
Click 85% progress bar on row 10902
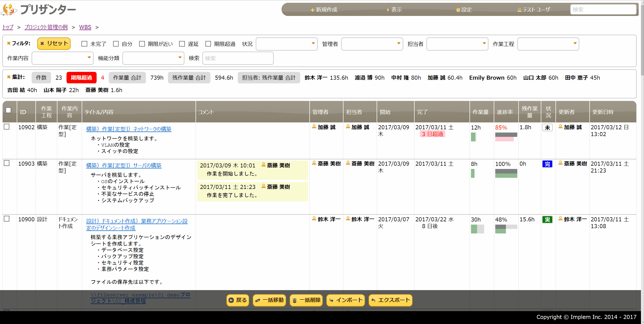506,137
